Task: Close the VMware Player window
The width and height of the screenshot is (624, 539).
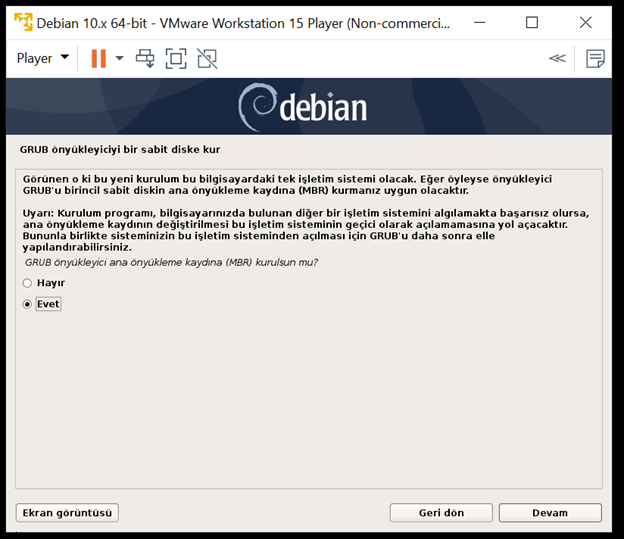Action: 586,22
